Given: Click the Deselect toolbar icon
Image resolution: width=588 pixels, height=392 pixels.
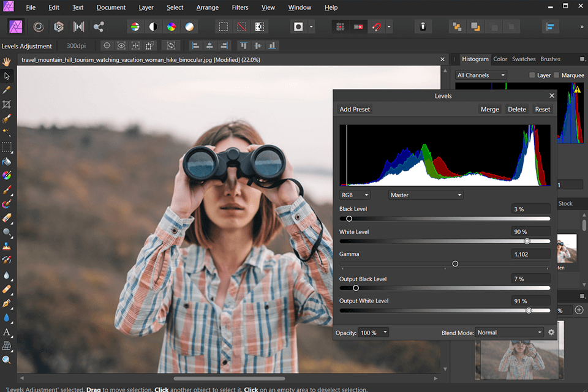Looking at the screenshot, I should (241, 26).
